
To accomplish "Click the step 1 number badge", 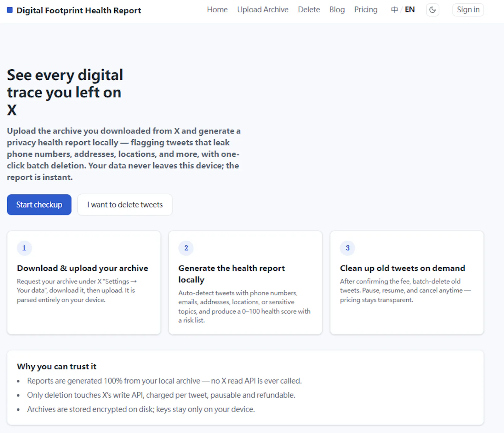I will 24,248.
